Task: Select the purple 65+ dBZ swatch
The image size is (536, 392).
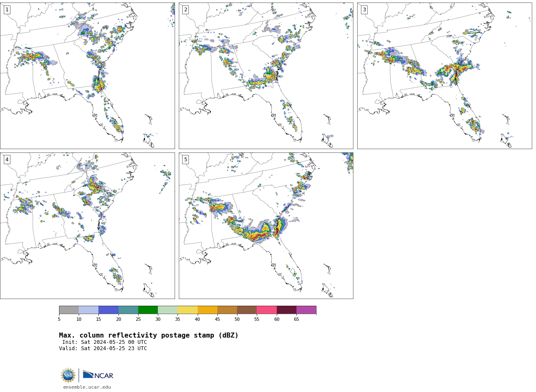Action: (306, 310)
